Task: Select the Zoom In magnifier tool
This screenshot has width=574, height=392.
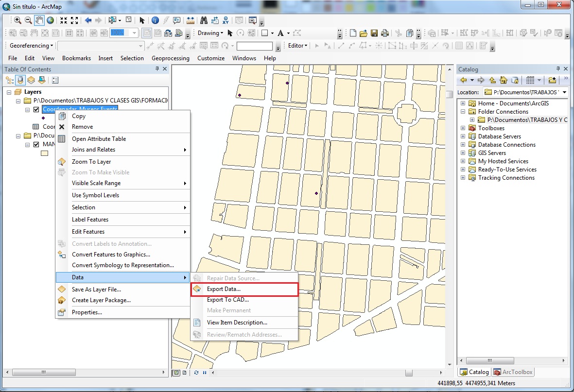Action: [x=17, y=20]
